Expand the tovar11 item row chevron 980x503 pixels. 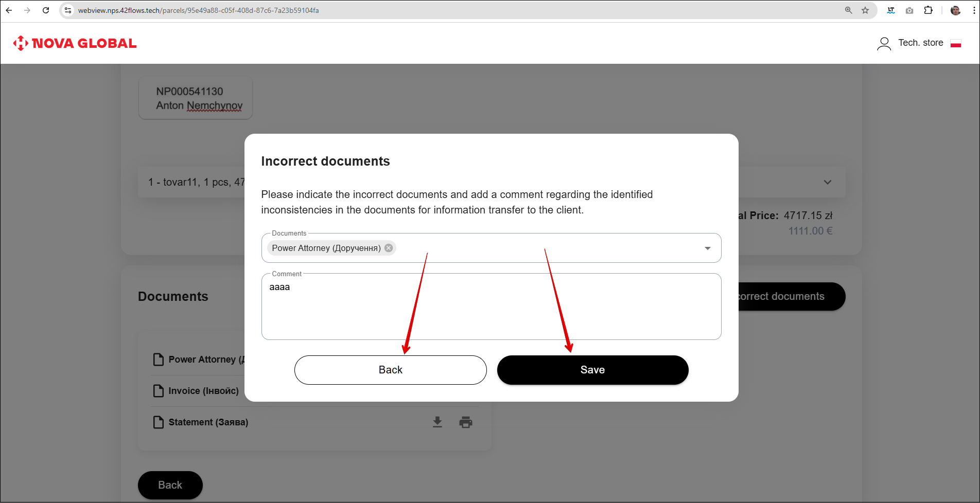[x=827, y=182]
